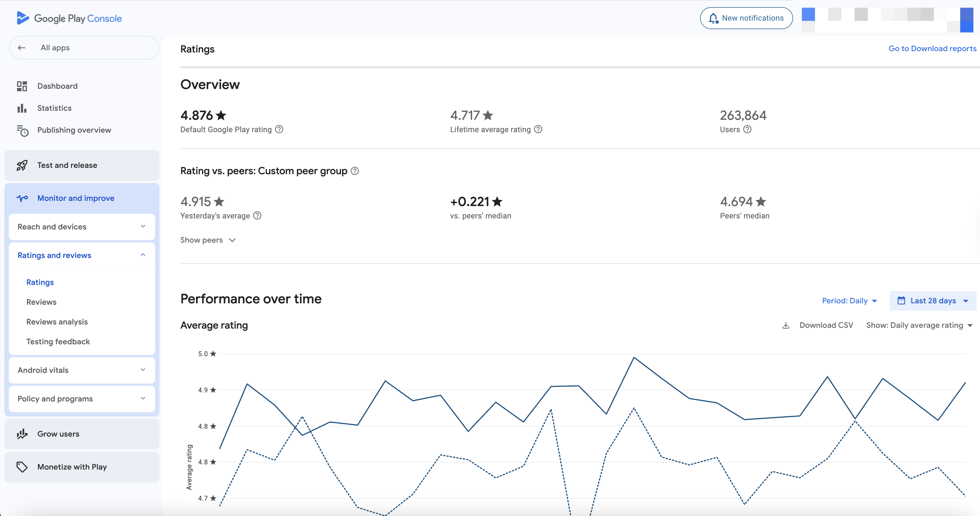Screen dimensions: 980x516
Task: Select Monitor and improve menu
Action: (x=82, y=198)
